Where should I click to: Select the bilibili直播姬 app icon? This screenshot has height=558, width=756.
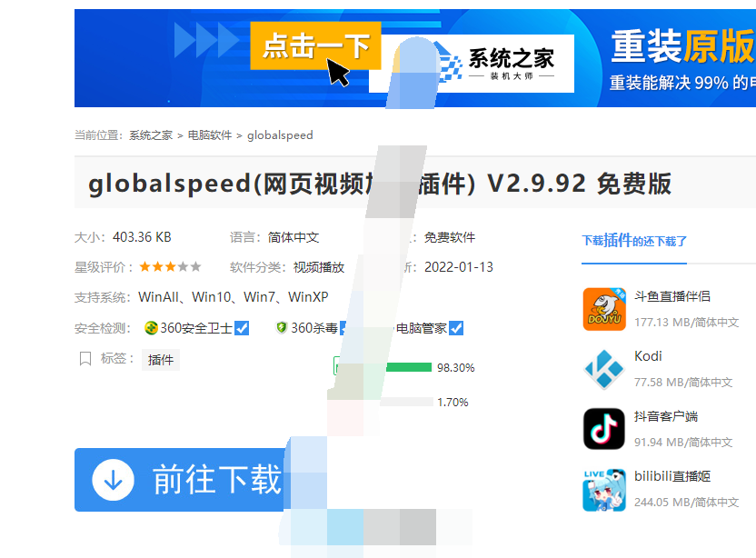[605, 489]
